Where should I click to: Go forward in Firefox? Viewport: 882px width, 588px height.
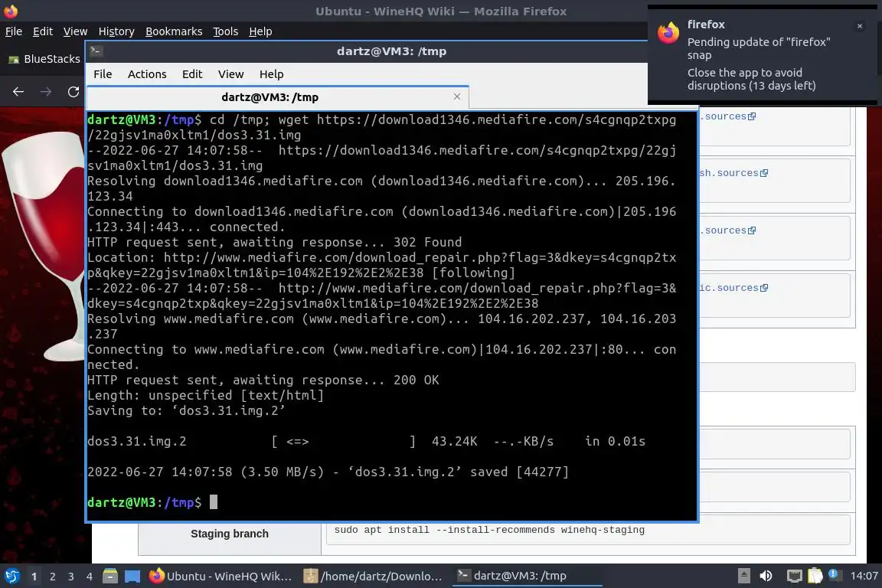coord(46,92)
